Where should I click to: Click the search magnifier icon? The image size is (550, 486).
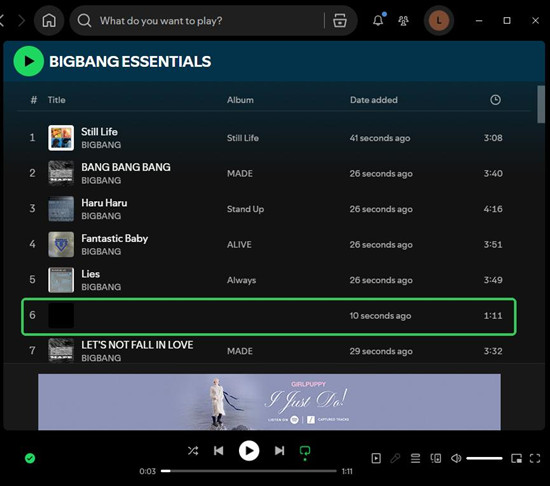tap(84, 21)
